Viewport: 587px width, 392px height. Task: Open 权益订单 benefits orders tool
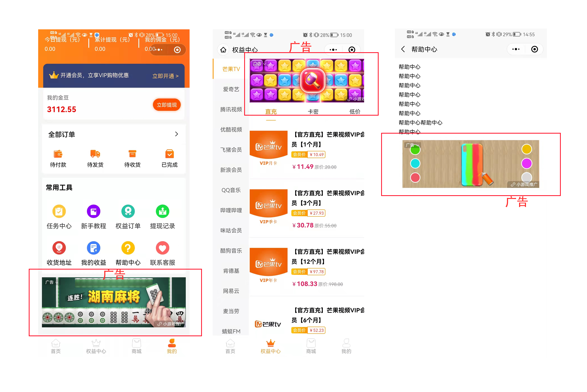(x=128, y=217)
